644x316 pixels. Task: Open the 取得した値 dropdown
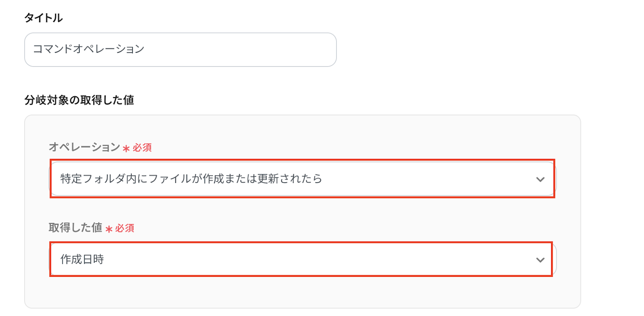point(302,259)
